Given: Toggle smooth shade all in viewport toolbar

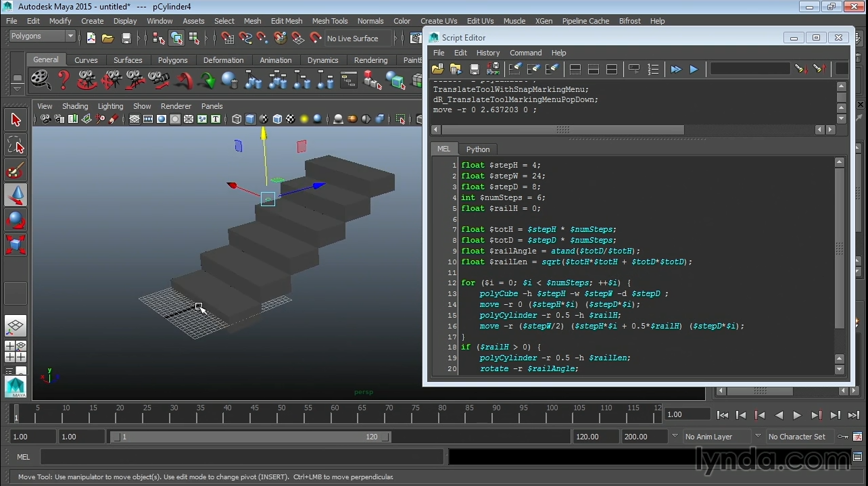Looking at the screenshot, I should [250, 120].
